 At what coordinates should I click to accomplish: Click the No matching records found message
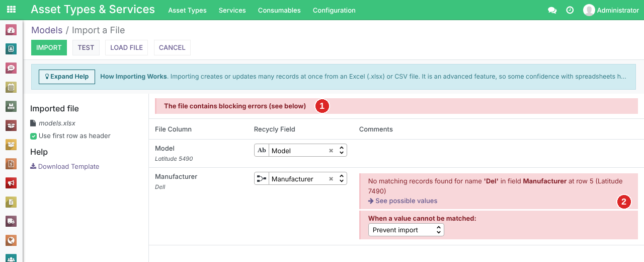point(496,186)
